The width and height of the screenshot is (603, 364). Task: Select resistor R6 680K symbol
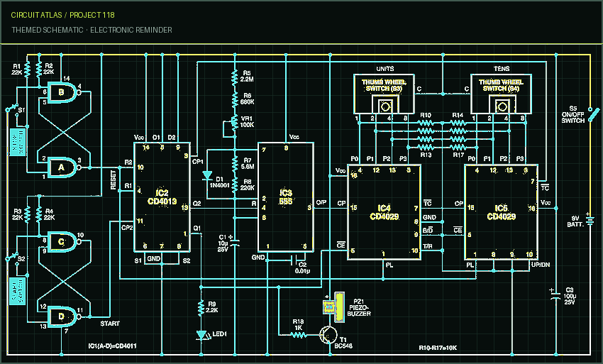tap(234, 99)
